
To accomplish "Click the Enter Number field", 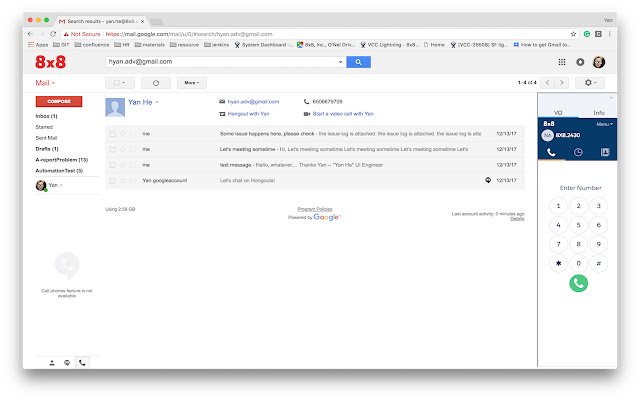I will [580, 188].
